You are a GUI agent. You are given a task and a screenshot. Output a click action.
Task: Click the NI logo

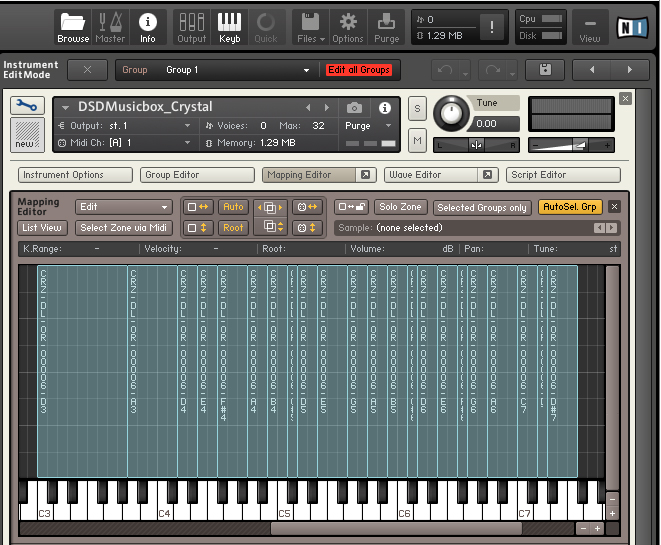(632, 27)
